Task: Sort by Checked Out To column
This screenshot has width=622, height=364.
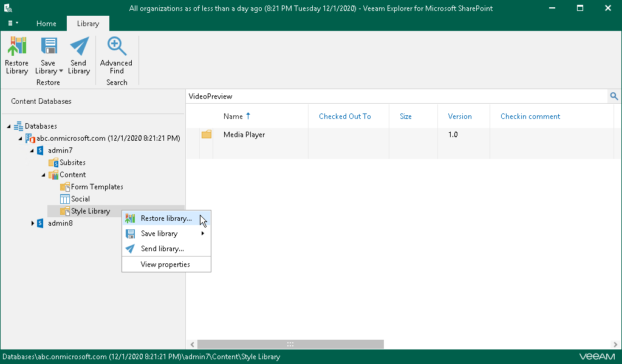Action: [x=345, y=116]
